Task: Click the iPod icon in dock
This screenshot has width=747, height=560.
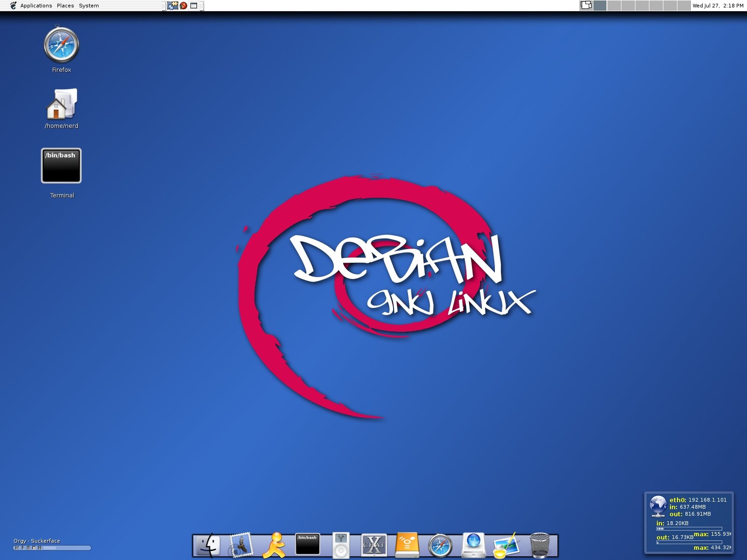Action: click(x=341, y=545)
